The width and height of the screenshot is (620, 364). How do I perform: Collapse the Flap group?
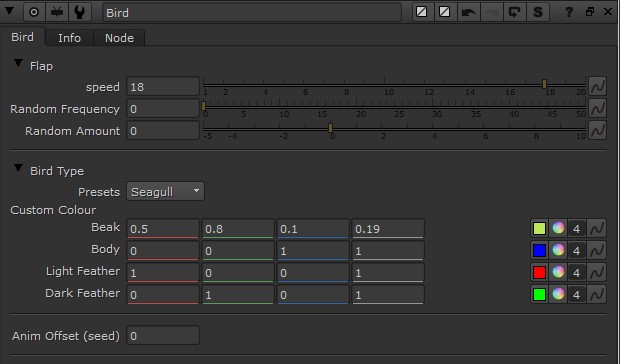coord(18,63)
